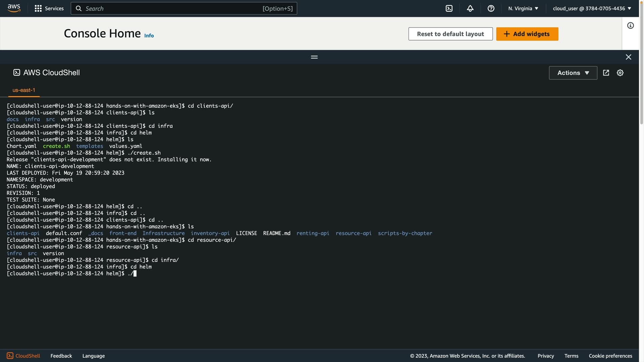Click Reset to default layout button
The height and width of the screenshot is (362, 644).
(x=450, y=34)
